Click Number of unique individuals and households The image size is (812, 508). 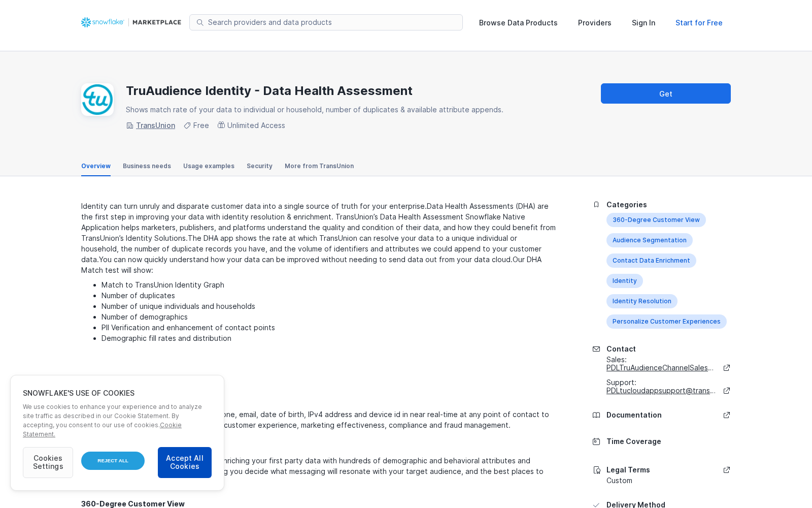pyautogui.click(x=178, y=306)
